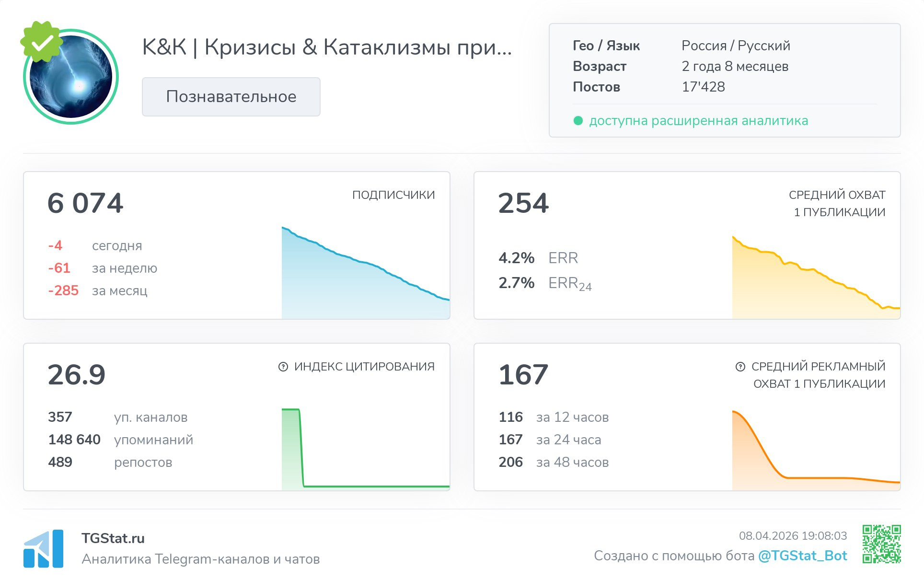
Task: Click the help icon beside Индекс цитирования
Action: coord(283,367)
